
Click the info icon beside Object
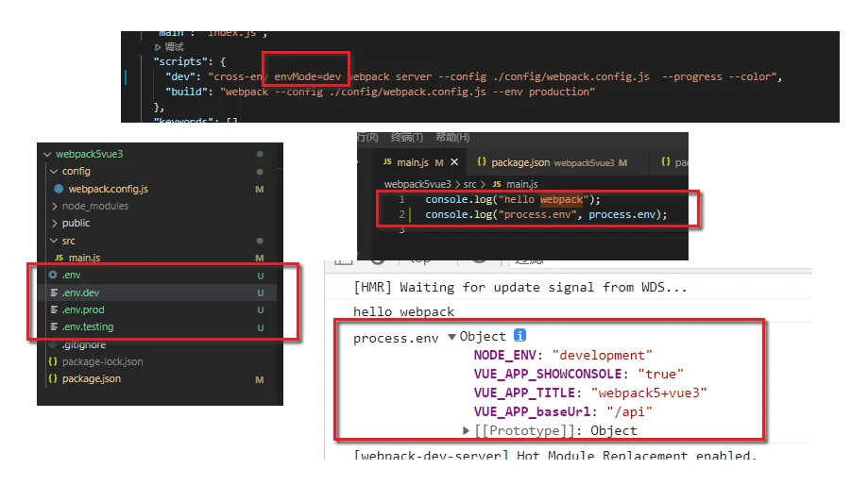coord(519,335)
